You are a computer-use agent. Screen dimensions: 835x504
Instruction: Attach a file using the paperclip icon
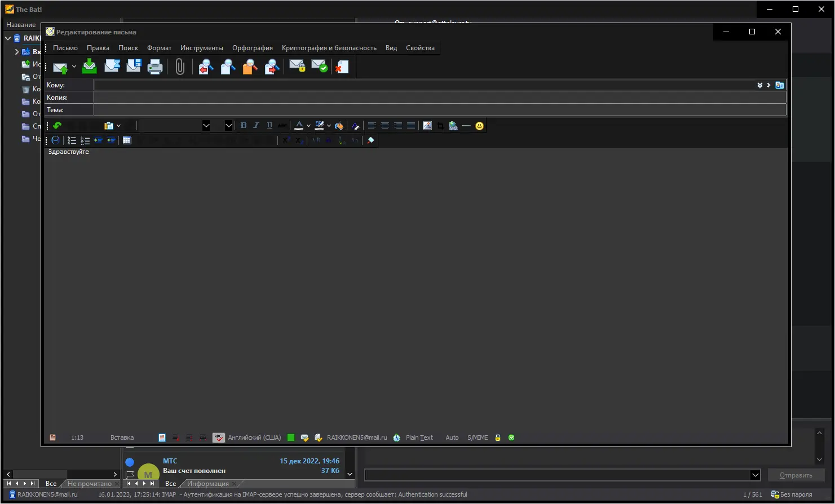(180, 67)
